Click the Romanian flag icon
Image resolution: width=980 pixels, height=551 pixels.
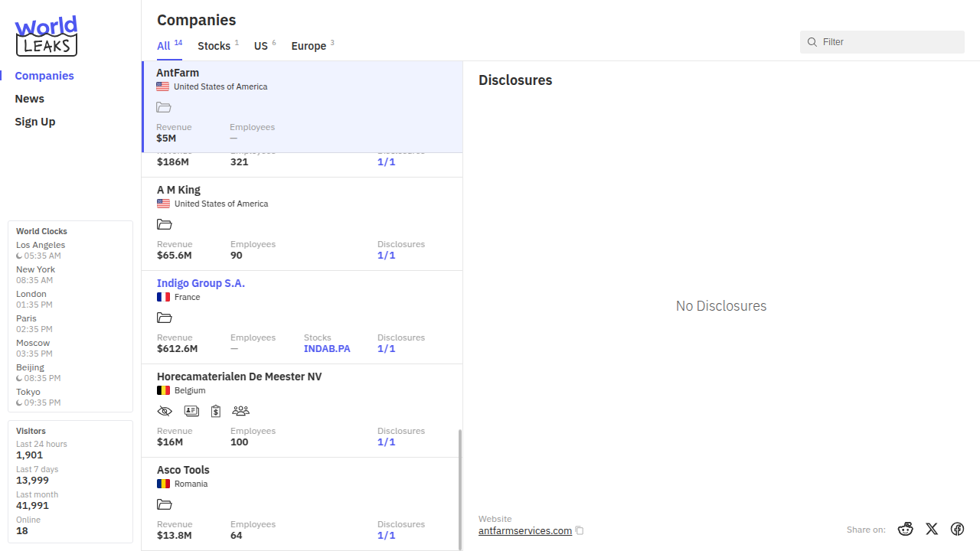[x=163, y=484]
